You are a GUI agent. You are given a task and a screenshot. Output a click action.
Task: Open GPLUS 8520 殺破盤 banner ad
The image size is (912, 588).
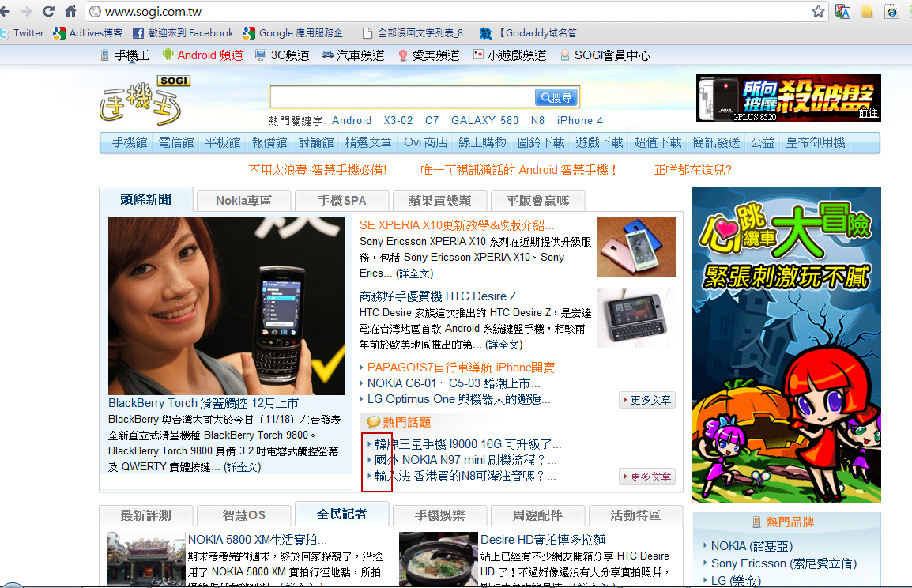pyautogui.click(x=788, y=98)
